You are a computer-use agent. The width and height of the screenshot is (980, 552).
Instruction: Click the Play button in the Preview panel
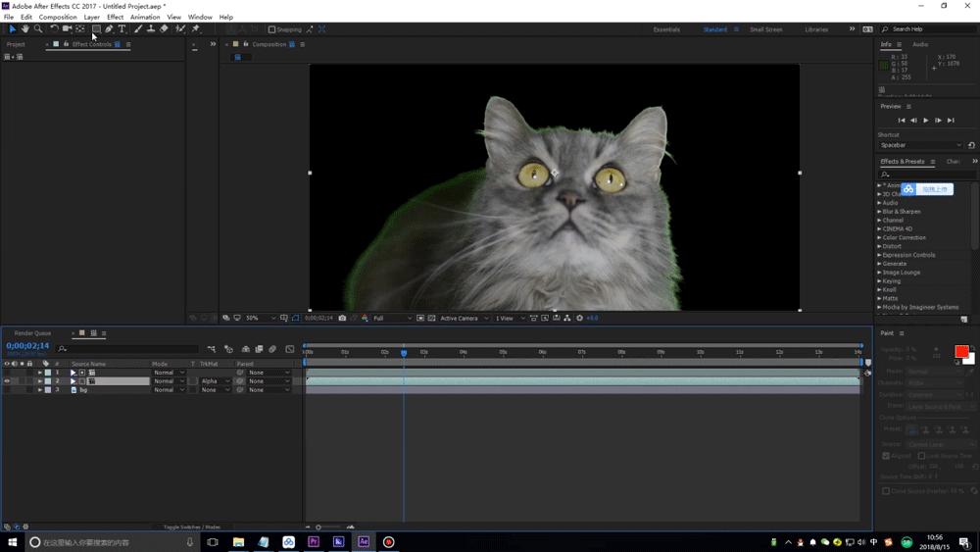pyautogui.click(x=926, y=121)
